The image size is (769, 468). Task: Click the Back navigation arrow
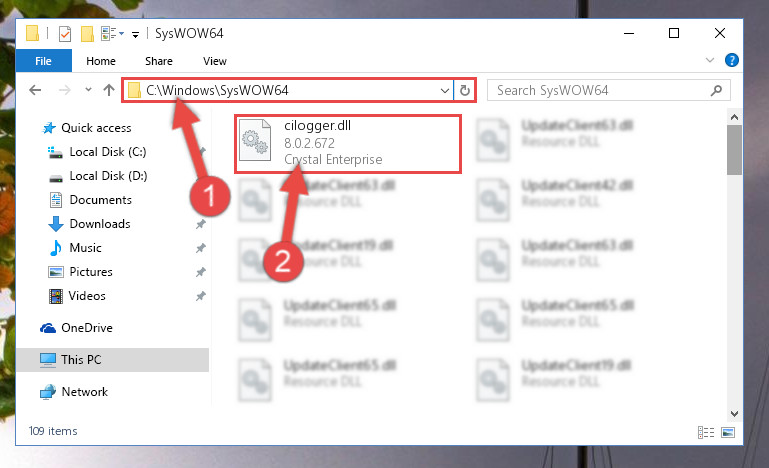(x=35, y=90)
